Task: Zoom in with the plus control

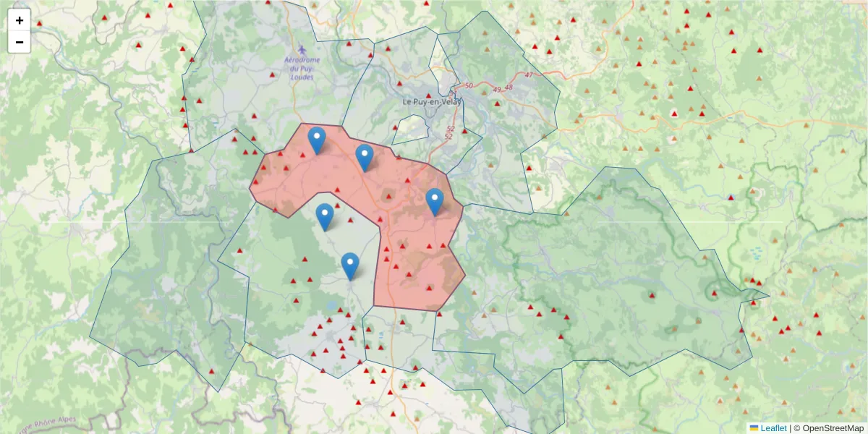Action: coord(20,20)
